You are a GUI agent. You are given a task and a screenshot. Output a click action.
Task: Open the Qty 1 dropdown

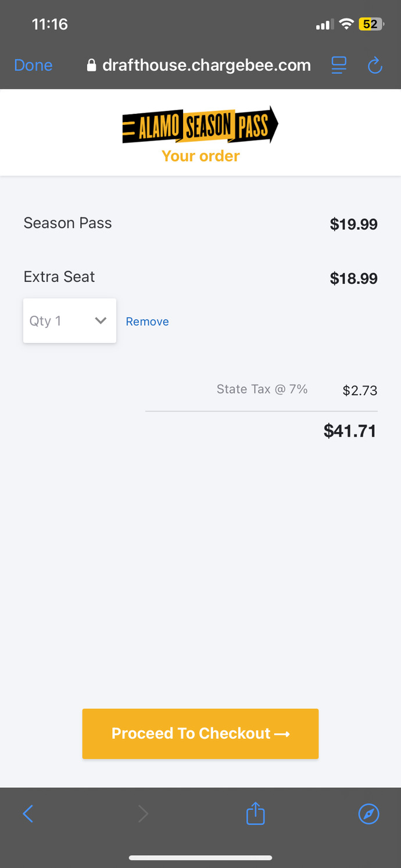(x=69, y=321)
